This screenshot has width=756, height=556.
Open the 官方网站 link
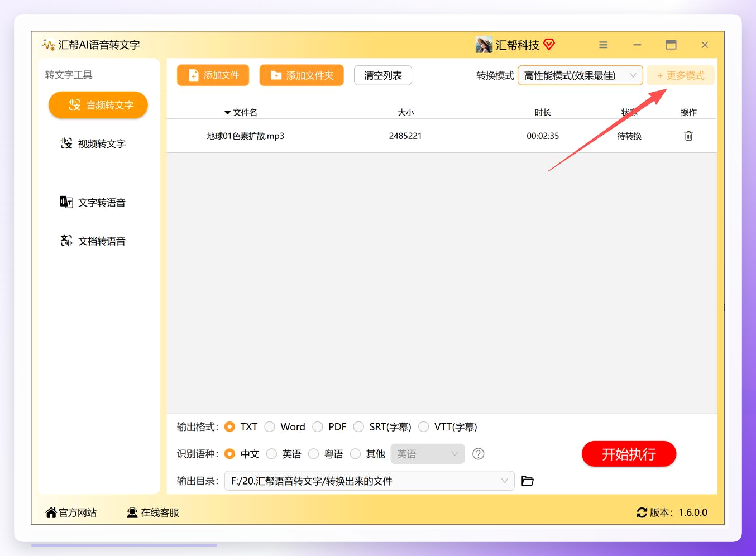(x=71, y=512)
